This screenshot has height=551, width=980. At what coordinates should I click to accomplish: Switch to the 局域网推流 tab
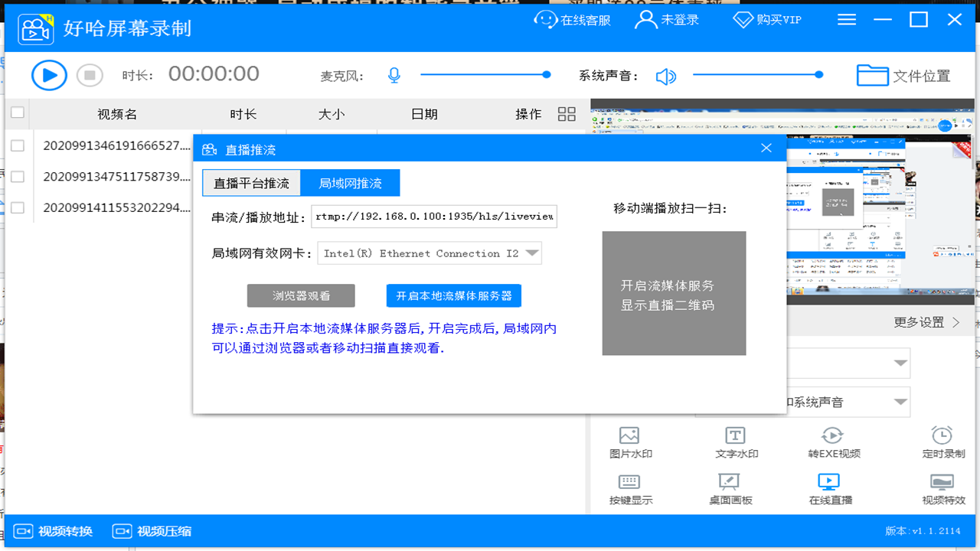click(351, 183)
